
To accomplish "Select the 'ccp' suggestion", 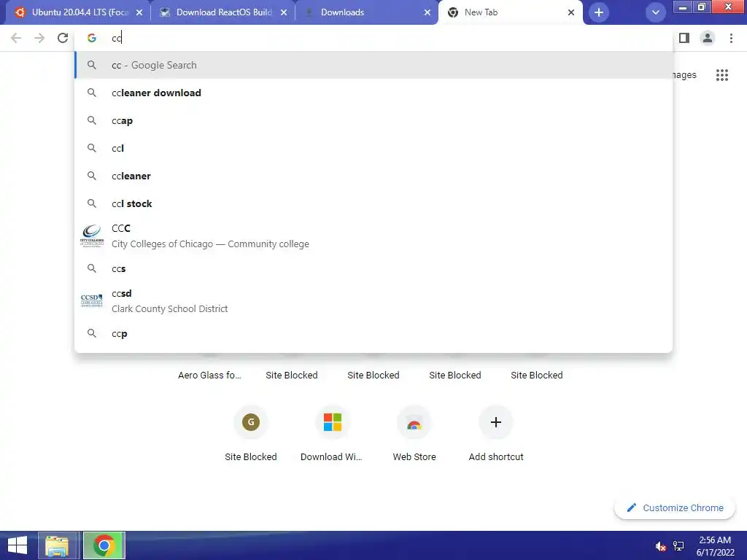I will [373, 333].
